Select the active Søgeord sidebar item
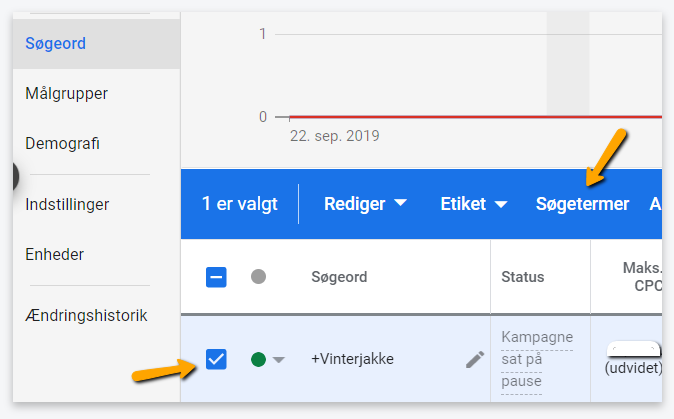Screen dimensions: 674x419 tap(96, 43)
